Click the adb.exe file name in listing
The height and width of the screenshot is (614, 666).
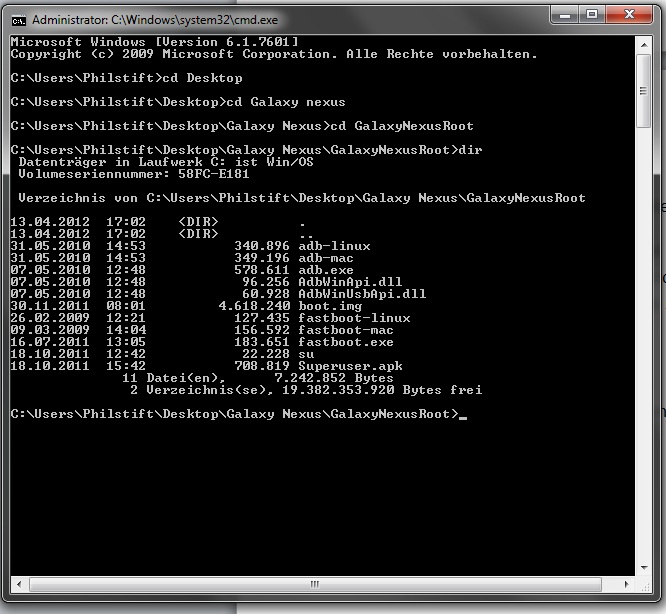325,270
